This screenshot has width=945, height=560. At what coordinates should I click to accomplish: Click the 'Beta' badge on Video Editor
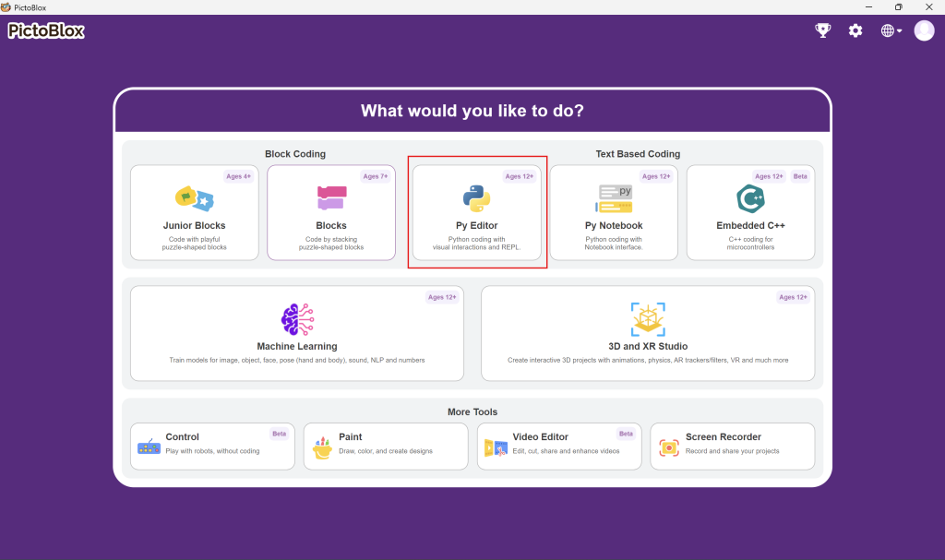(627, 434)
